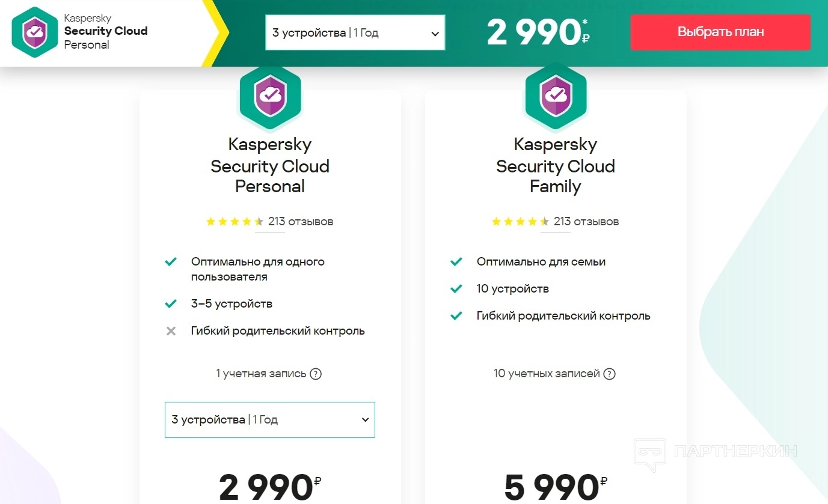Click the Kaspersky shield logo in header
828x504 pixels.
(x=35, y=32)
